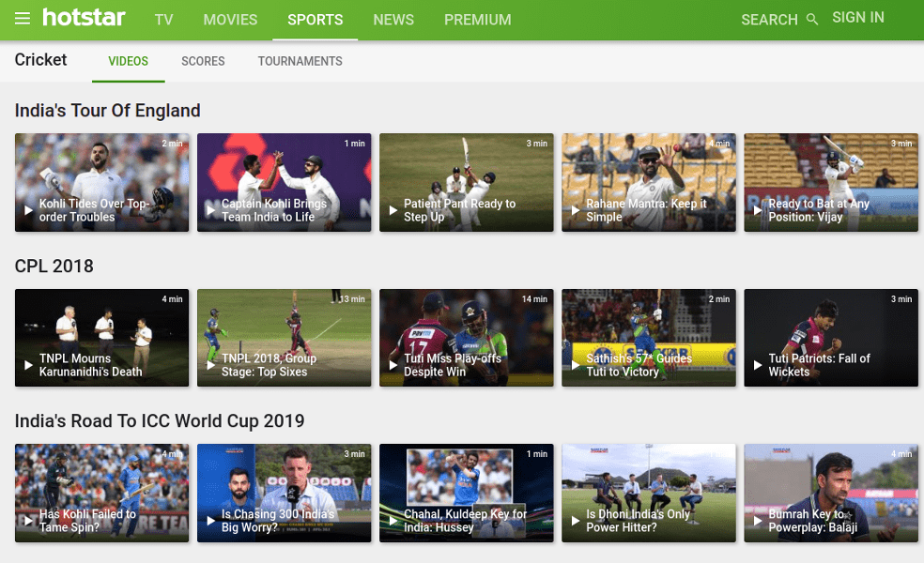Screen dimensions: 924x563
Task: Play 'TNPL Mourns Karunanidhi's Death' video
Action: [102, 338]
